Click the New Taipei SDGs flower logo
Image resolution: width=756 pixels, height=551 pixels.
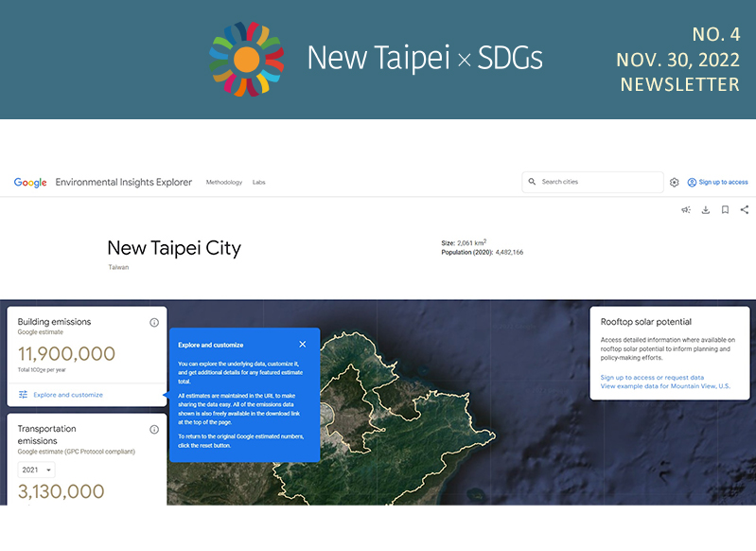click(x=246, y=59)
